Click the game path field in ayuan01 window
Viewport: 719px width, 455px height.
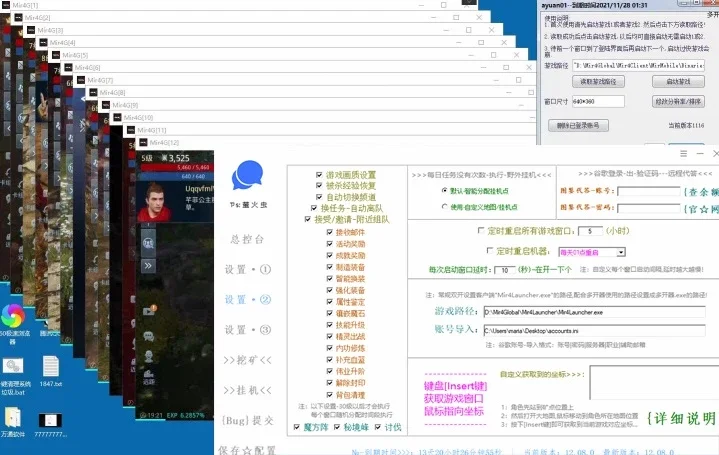coord(638,66)
